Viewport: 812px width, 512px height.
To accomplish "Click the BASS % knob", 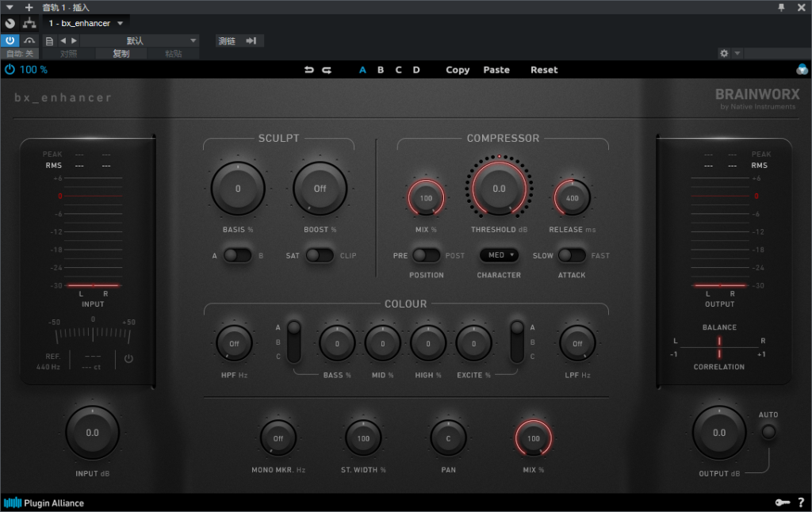I will [x=337, y=343].
